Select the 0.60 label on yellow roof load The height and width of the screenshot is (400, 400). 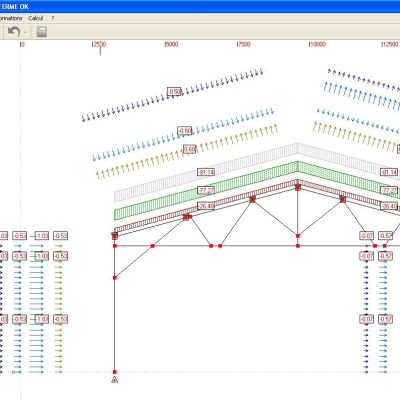[189, 149]
